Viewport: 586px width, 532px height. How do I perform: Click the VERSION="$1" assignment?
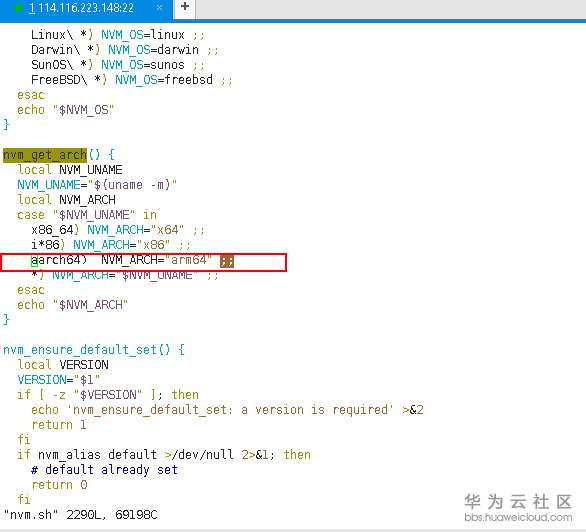click(59, 380)
